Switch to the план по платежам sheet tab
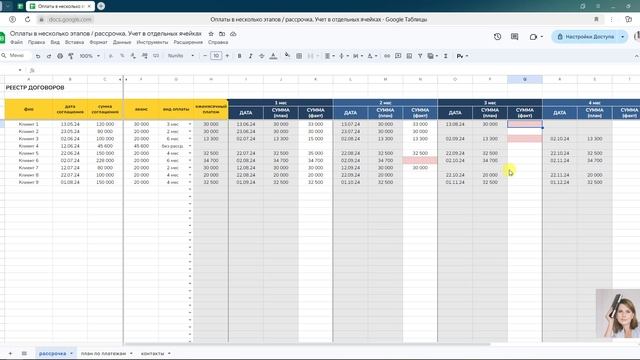The width and height of the screenshot is (640, 360). click(x=104, y=353)
